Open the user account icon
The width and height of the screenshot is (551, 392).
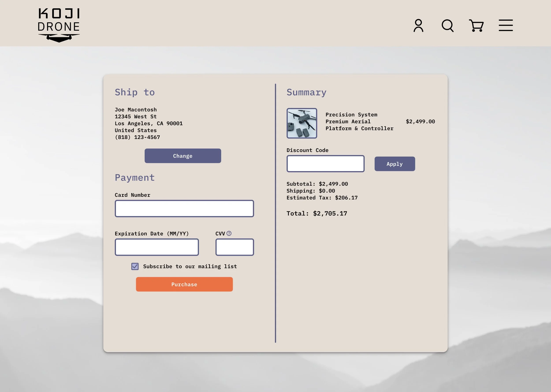click(x=418, y=26)
